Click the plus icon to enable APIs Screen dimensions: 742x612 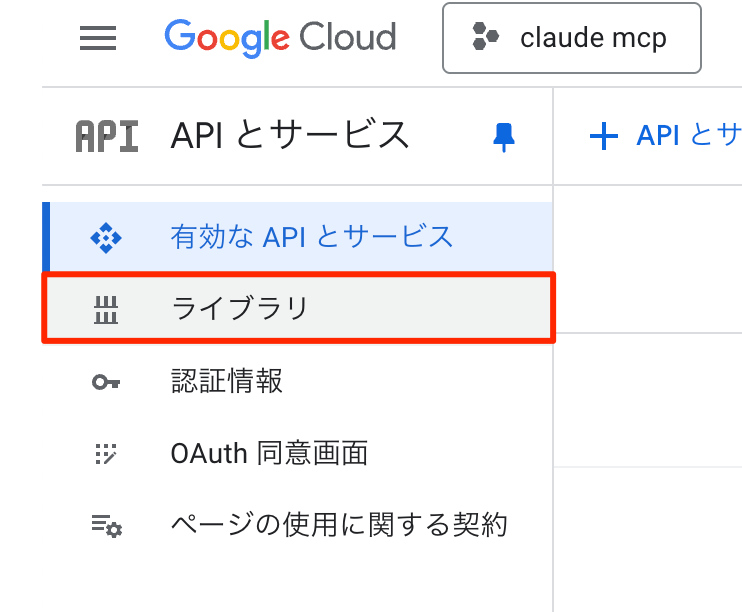tap(604, 136)
